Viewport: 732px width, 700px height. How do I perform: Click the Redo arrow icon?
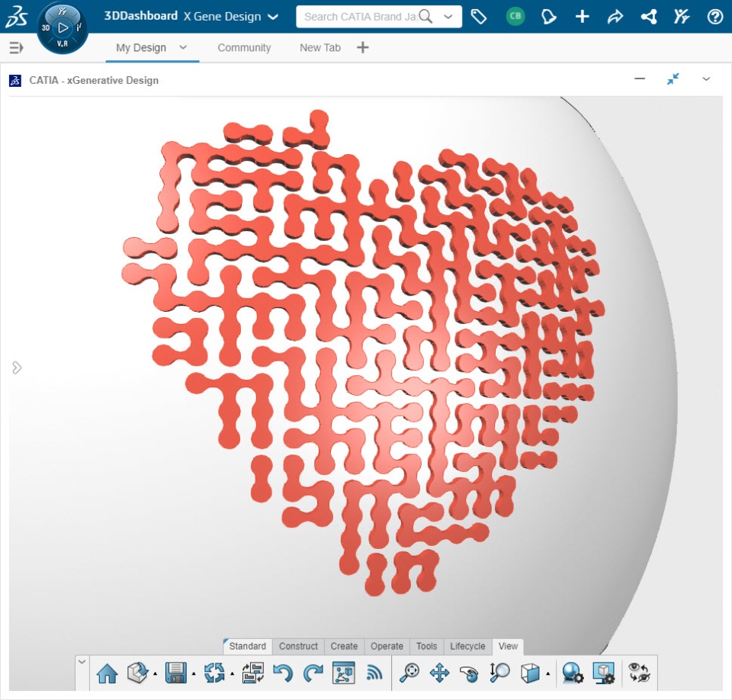coord(313,673)
